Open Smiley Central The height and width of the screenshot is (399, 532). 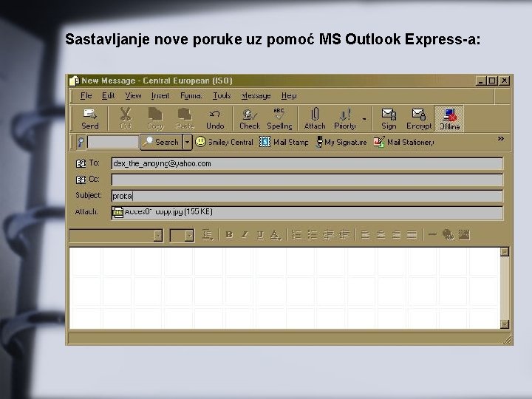click(225, 142)
